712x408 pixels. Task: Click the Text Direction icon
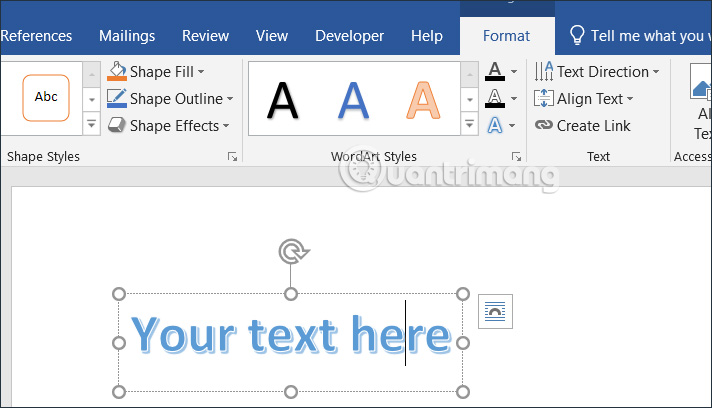[544, 71]
